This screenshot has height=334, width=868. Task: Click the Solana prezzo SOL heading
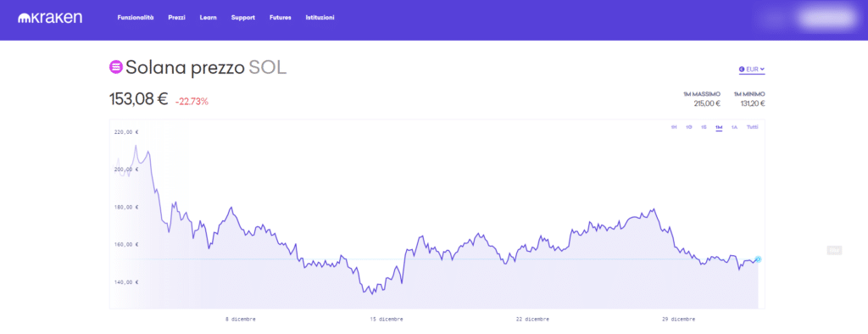point(206,68)
